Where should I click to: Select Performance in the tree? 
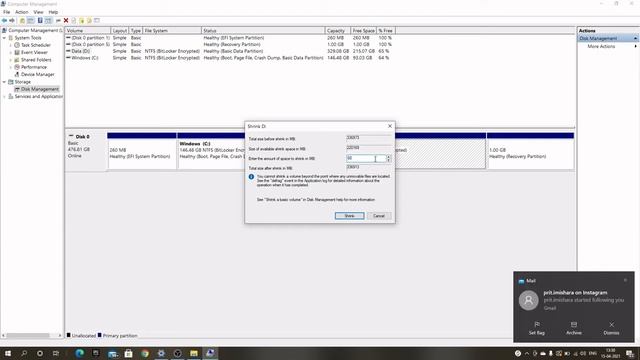click(33, 67)
